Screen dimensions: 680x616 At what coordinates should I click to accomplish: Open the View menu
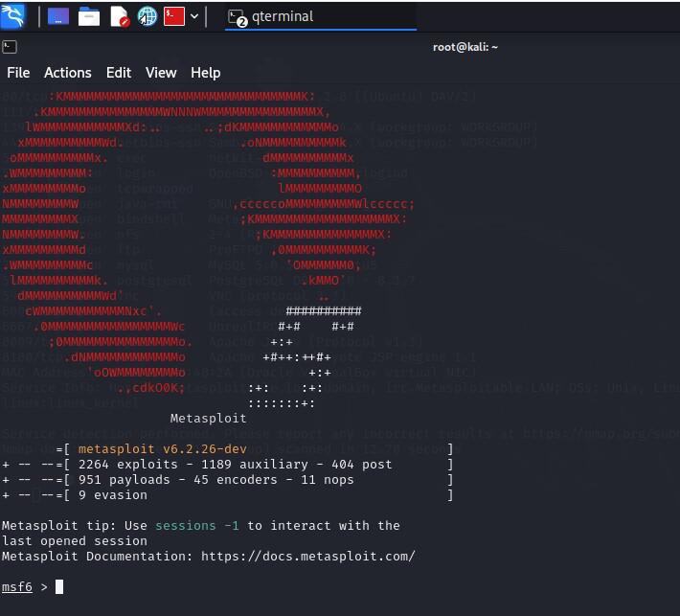(x=161, y=73)
